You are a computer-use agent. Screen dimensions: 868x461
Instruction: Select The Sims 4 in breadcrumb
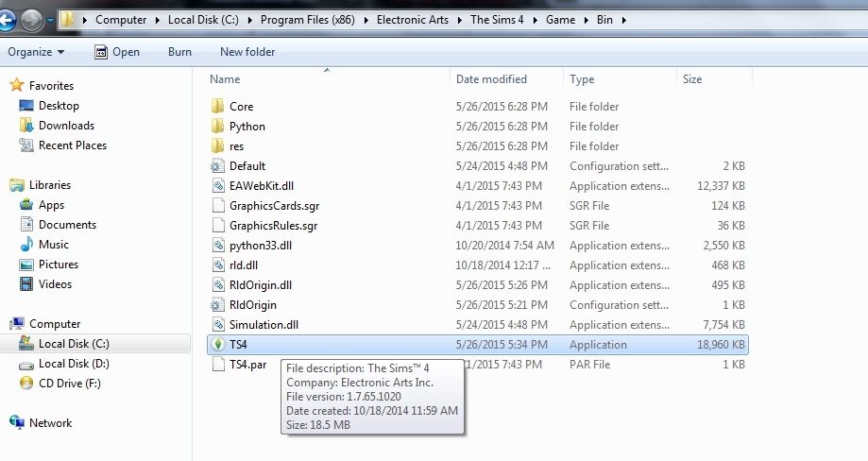pos(497,20)
